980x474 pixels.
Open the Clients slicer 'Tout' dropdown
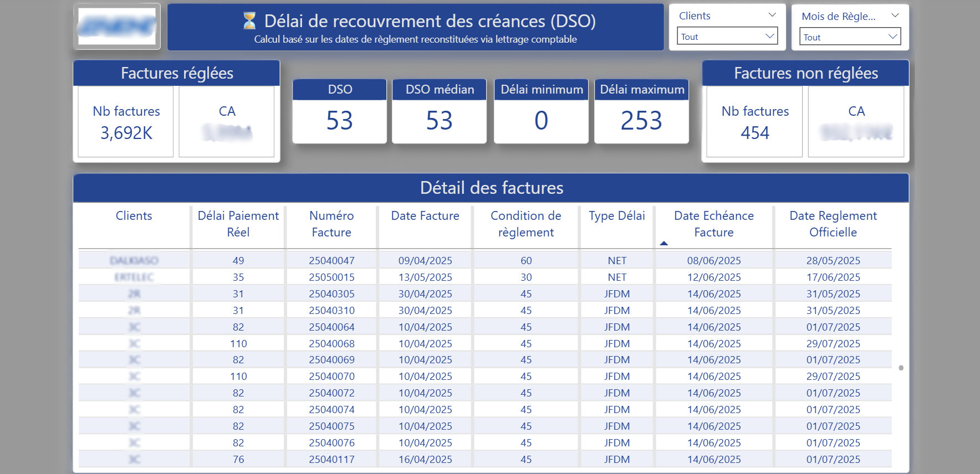[x=727, y=37]
